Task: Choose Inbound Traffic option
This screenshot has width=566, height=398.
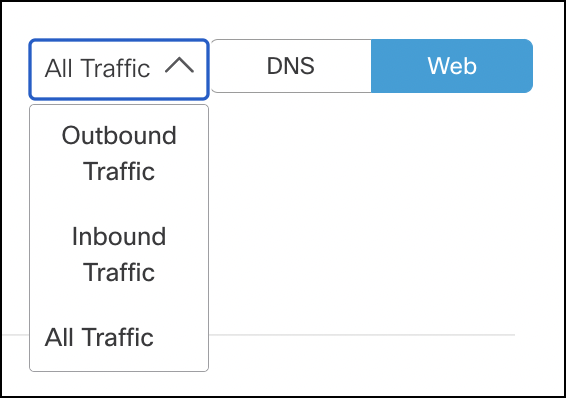Action: click(x=119, y=254)
